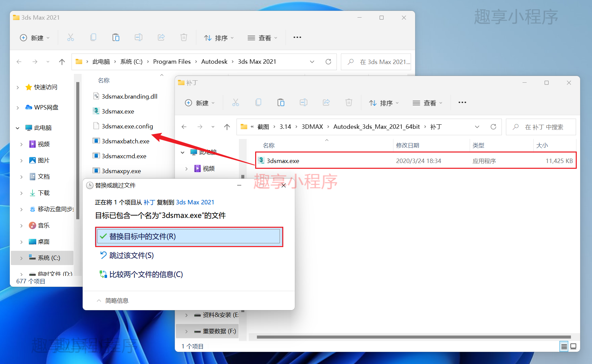Click Copy icon in 补丁 window toolbar

pyautogui.click(x=258, y=103)
